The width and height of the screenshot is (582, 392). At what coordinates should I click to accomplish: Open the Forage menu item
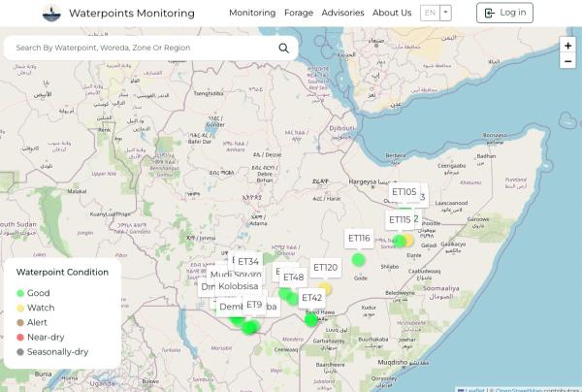(x=299, y=13)
